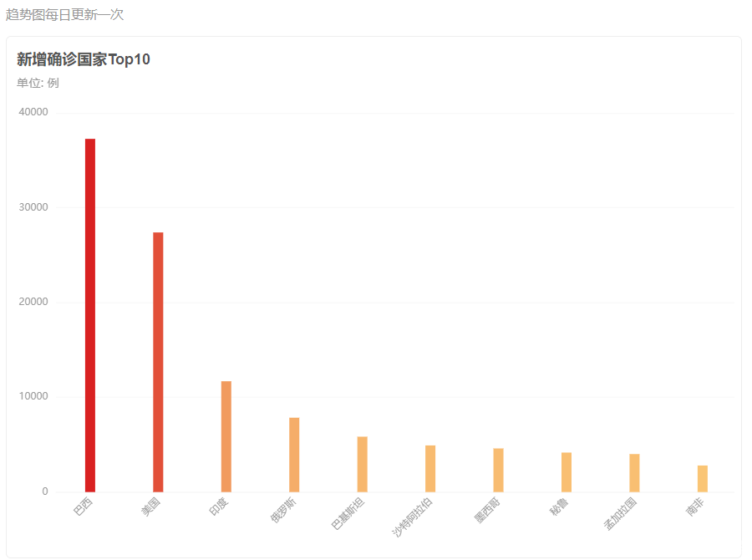Select the 南非 x-axis label

pyautogui.click(x=696, y=507)
